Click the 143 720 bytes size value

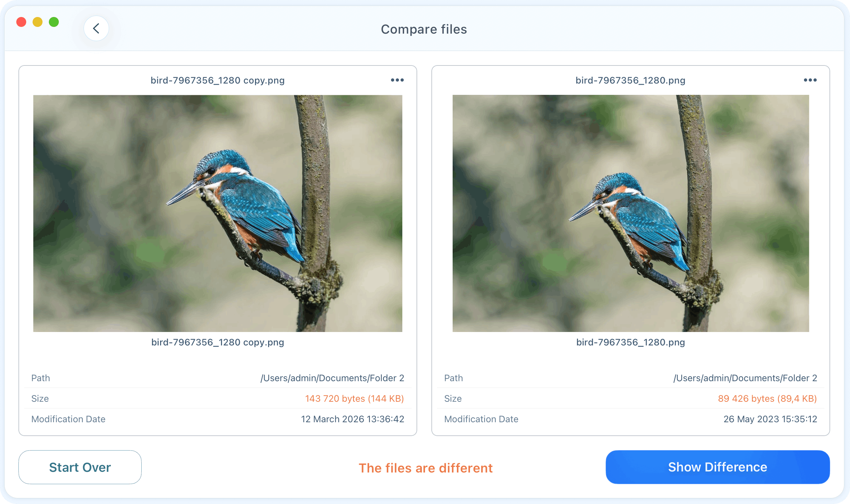click(355, 399)
